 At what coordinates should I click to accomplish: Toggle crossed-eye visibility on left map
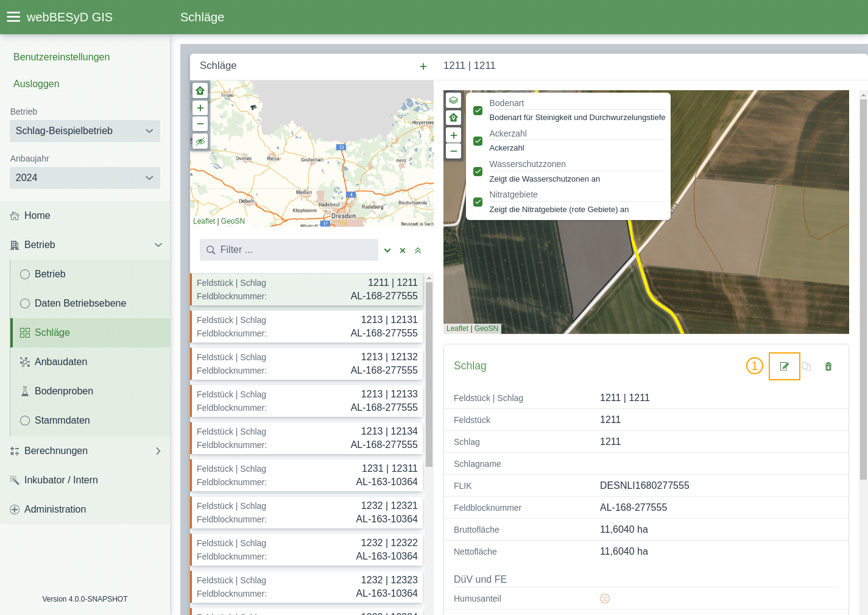(200, 141)
